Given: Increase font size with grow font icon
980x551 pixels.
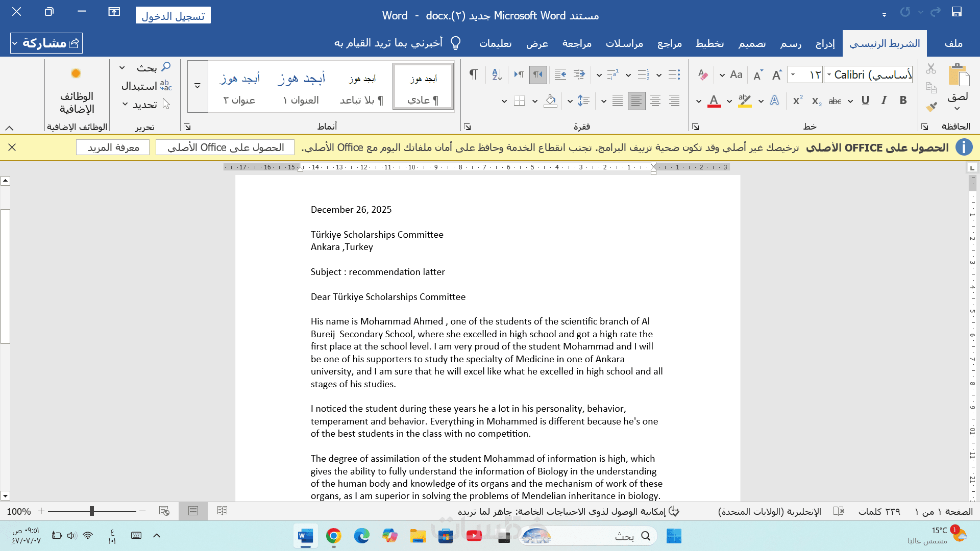Looking at the screenshot, I should pos(776,75).
